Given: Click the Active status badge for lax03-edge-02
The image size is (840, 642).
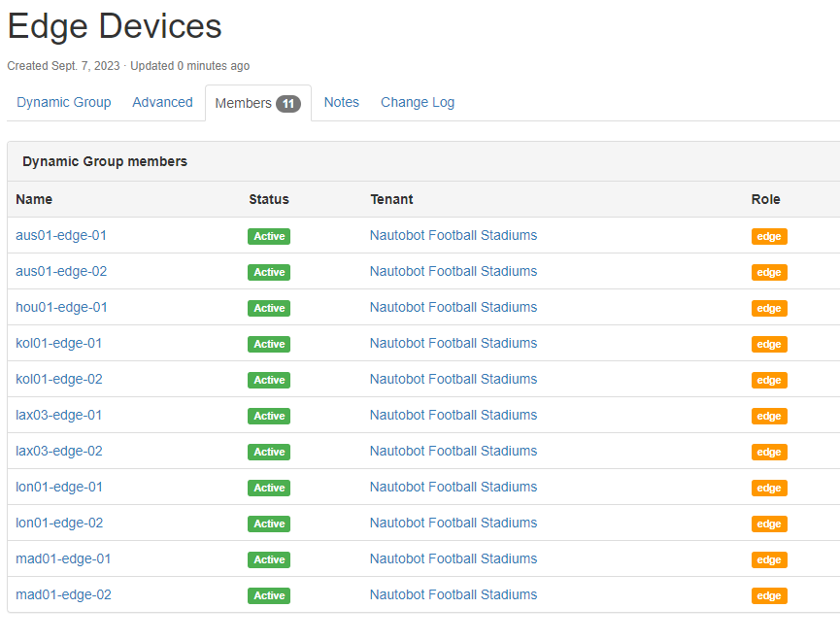Looking at the screenshot, I should coord(269,452).
